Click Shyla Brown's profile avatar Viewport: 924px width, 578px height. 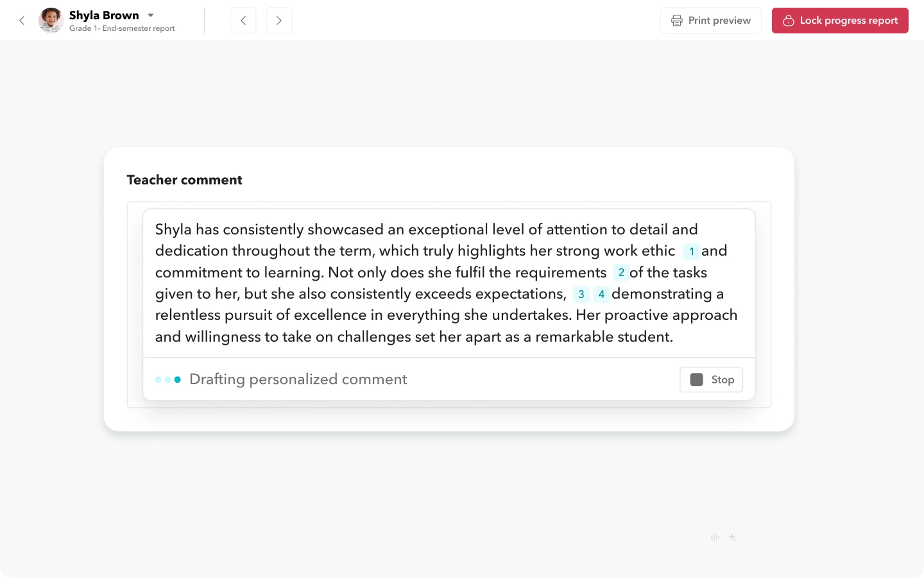51,21
